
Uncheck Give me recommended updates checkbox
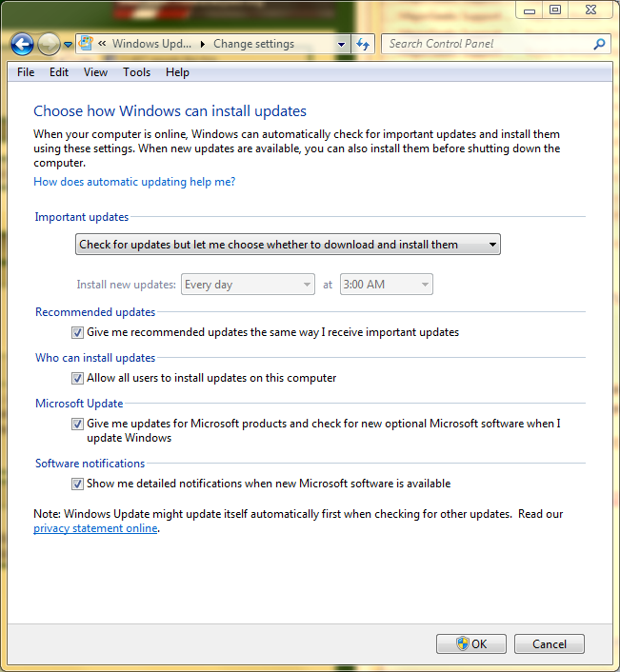coord(78,333)
